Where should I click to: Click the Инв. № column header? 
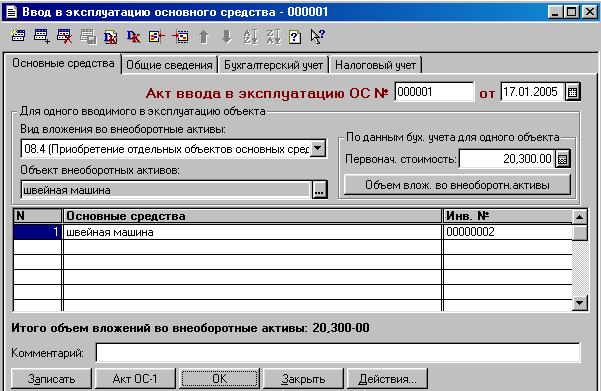pyautogui.click(x=507, y=216)
